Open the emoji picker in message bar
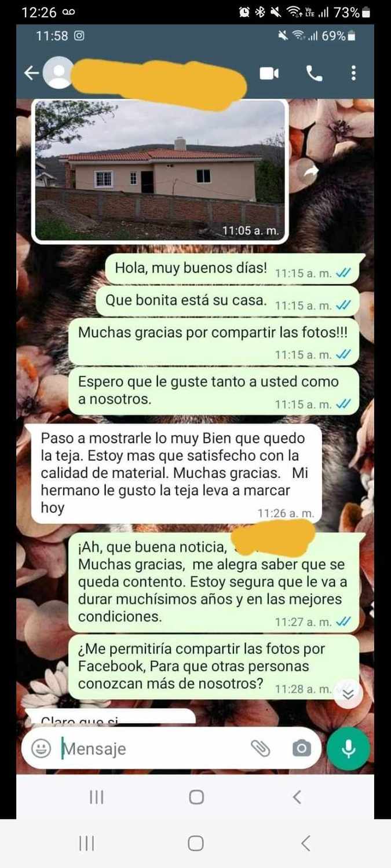Viewport: 391px width, 868px height. point(41,749)
